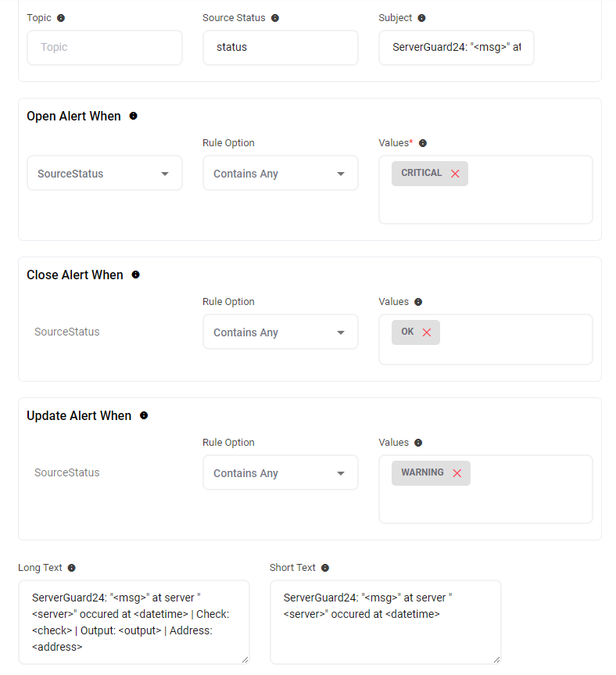
Task: Expand Close Alert rule option dropdown
Action: click(280, 332)
